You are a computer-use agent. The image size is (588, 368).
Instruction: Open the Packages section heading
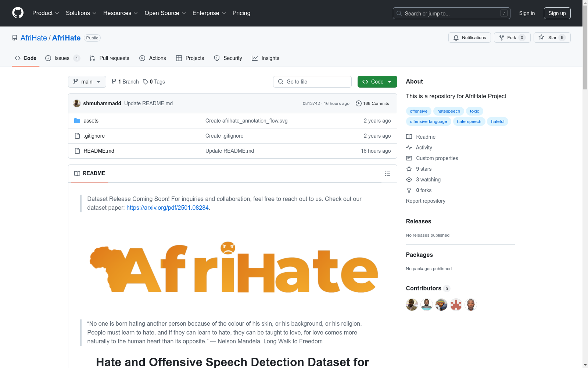click(x=419, y=255)
